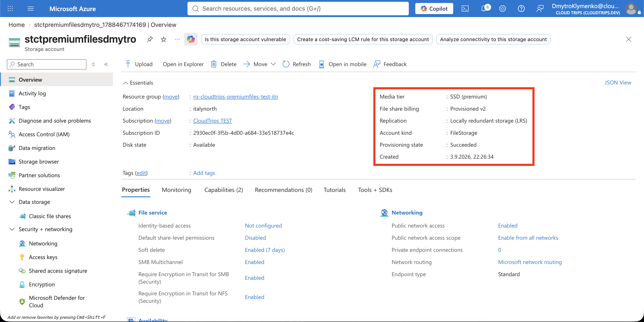
Task: Click Open in mobile
Action: (343, 64)
